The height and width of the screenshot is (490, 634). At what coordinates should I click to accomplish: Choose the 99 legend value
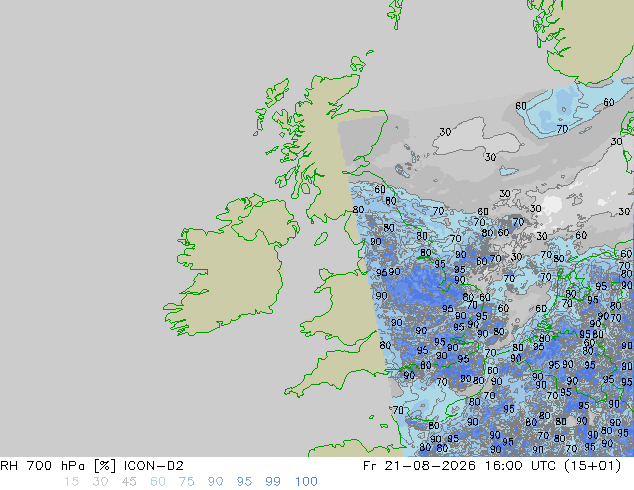pyautogui.click(x=273, y=482)
